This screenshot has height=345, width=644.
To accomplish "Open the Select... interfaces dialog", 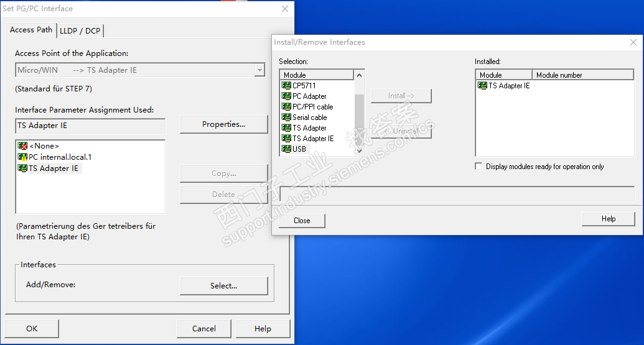I will click(224, 286).
